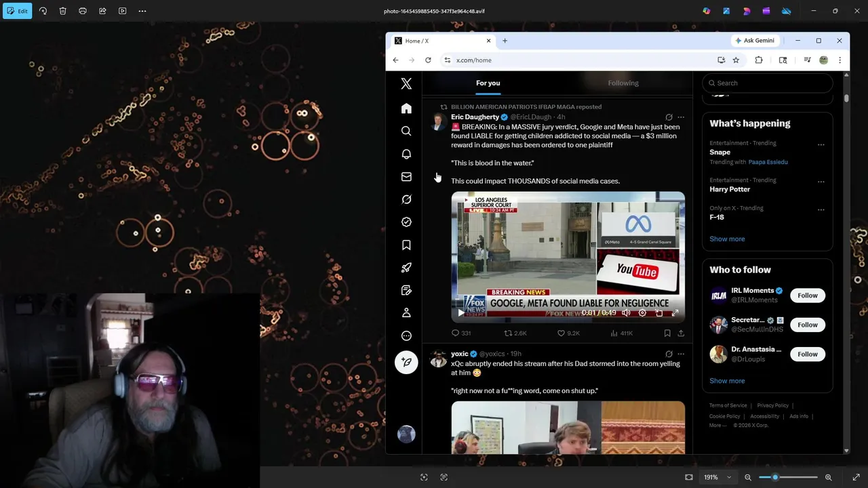Switch to the For you tab

[488, 83]
